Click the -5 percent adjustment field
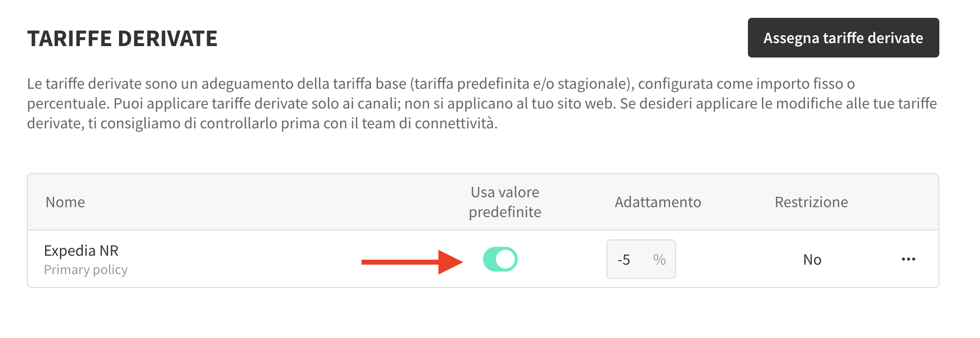Image resolution: width=980 pixels, height=338 pixels. [x=641, y=259]
